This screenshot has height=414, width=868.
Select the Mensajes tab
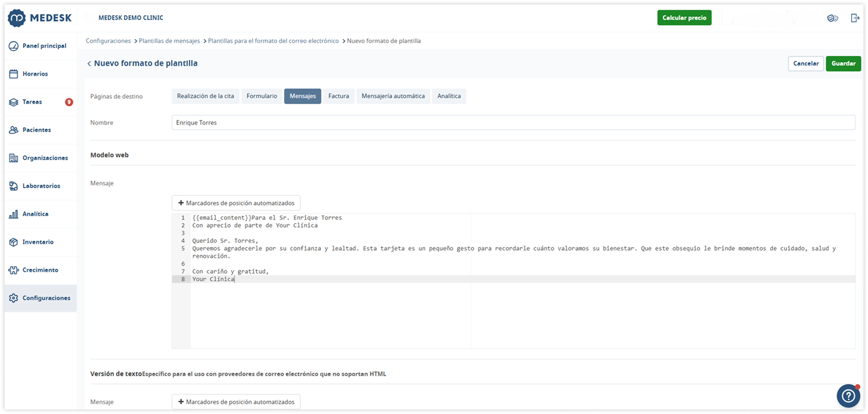click(x=303, y=96)
